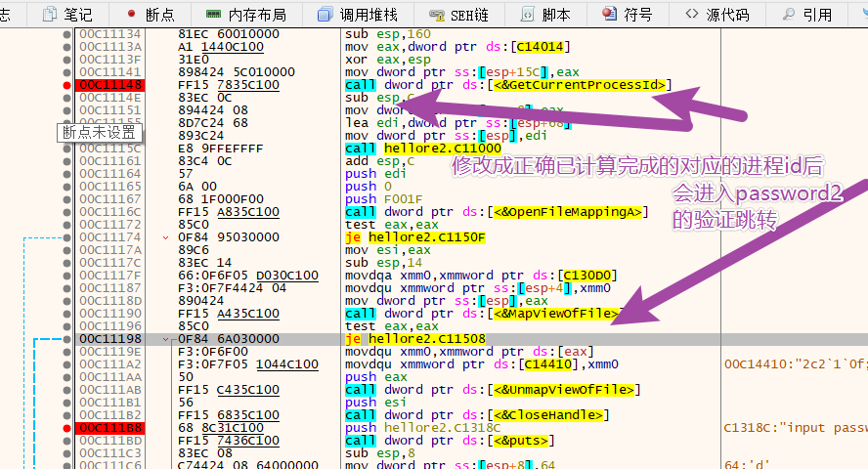
Task: Set breakpoint dot on row 00C11198
Action: click(66, 339)
